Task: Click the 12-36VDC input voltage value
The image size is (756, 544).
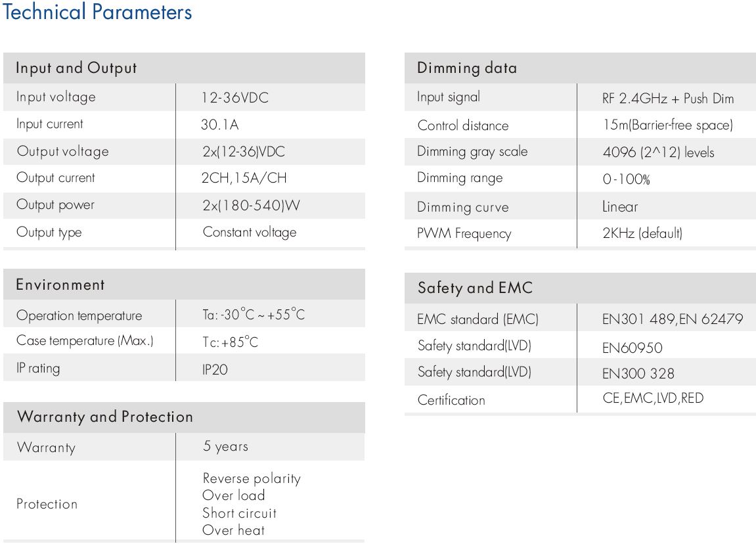Action: 235,98
